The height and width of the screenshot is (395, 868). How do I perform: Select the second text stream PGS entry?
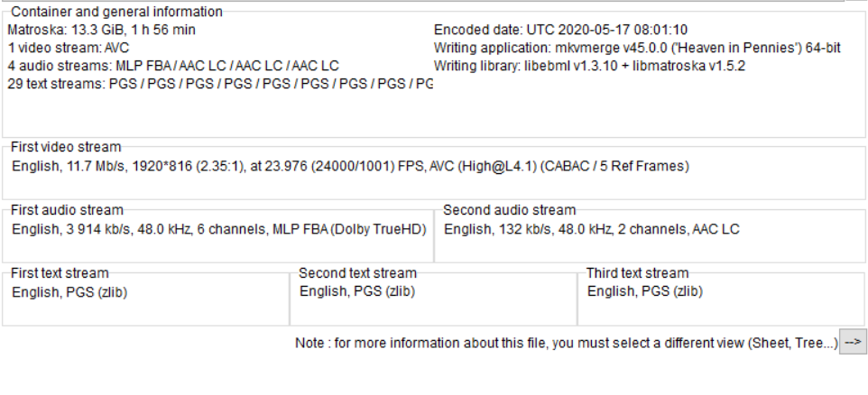[x=357, y=291]
